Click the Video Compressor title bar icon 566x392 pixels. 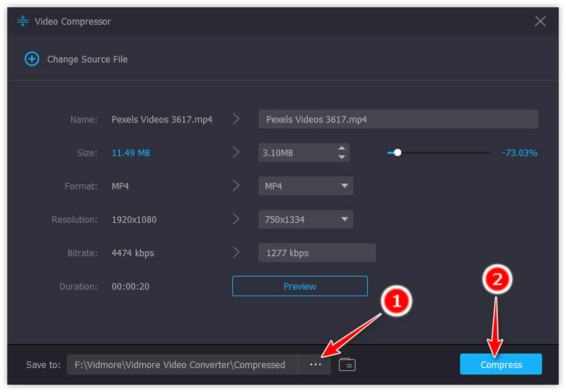point(23,21)
